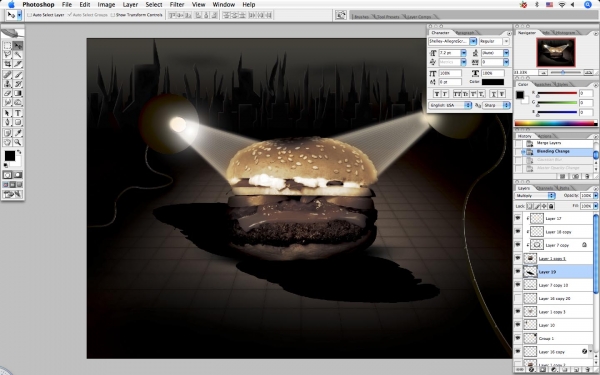Screen dimensions: 600x375
Task: Hide Layer 17 with its eye icon
Action: tap(518, 218)
